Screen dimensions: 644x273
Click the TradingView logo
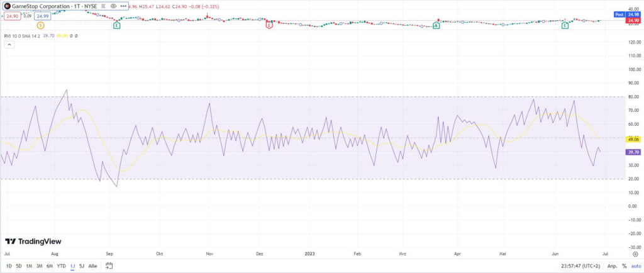tap(33, 242)
